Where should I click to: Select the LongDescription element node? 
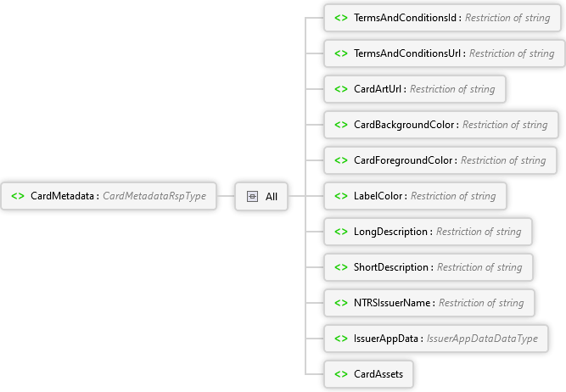click(428, 232)
